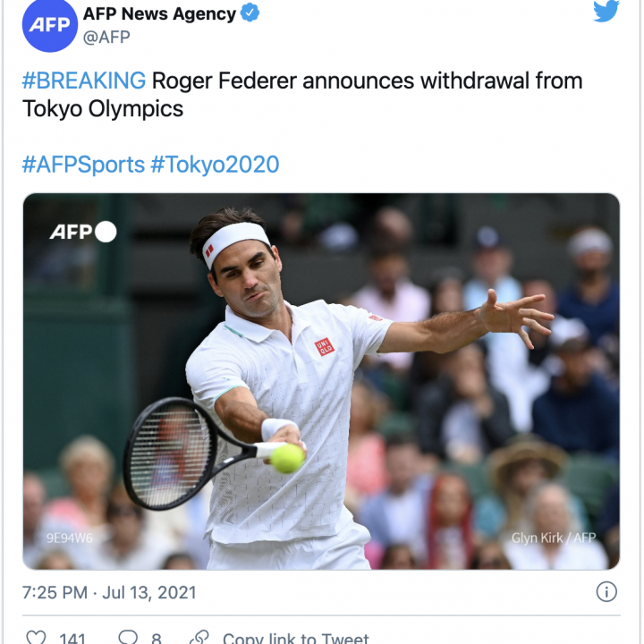644x644 pixels.
Task: Click the 141 likes count
Action: click(72, 638)
